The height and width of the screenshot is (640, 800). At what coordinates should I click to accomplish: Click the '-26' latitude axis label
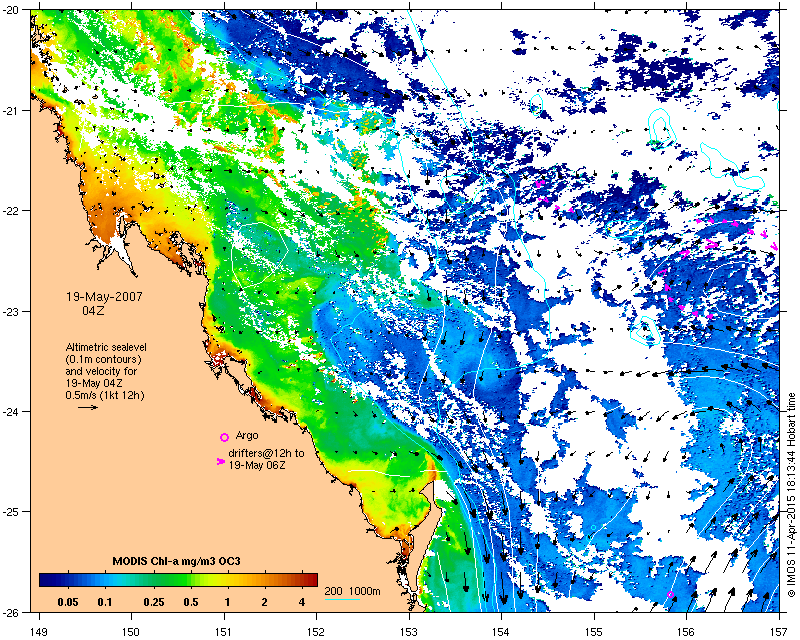pyautogui.click(x=9, y=612)
